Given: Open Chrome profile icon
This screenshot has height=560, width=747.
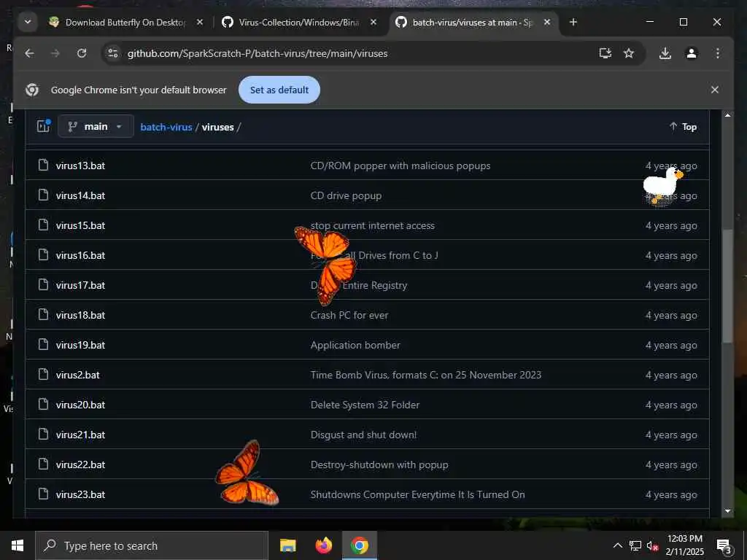Looking at the screenshot, I should (x=692, y=53).
